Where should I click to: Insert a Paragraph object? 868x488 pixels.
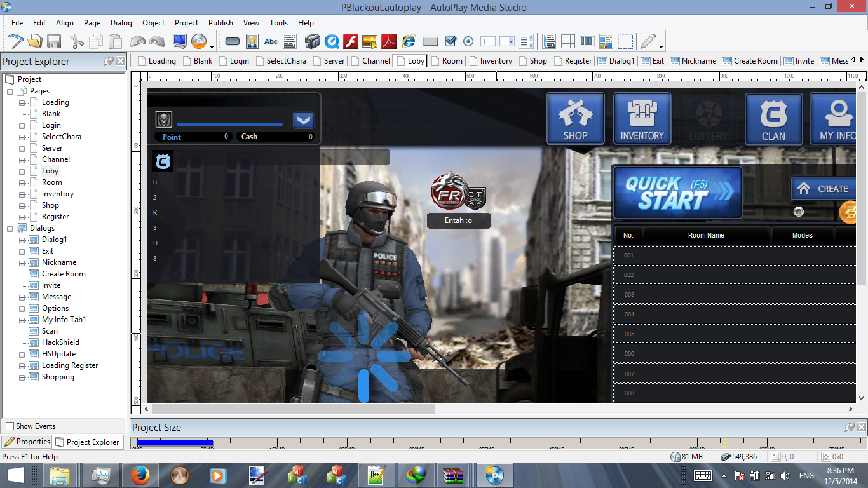point(290,42)
